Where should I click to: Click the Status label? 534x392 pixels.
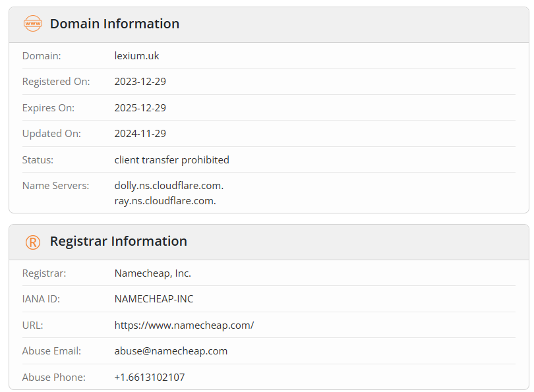(x=38, y=159)
